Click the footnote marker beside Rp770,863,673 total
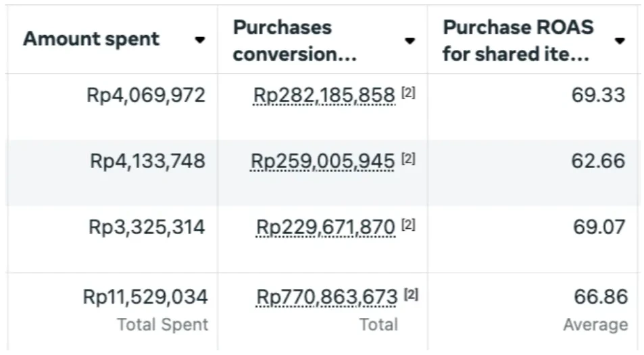The image size is (644, 355). (411, 296)
